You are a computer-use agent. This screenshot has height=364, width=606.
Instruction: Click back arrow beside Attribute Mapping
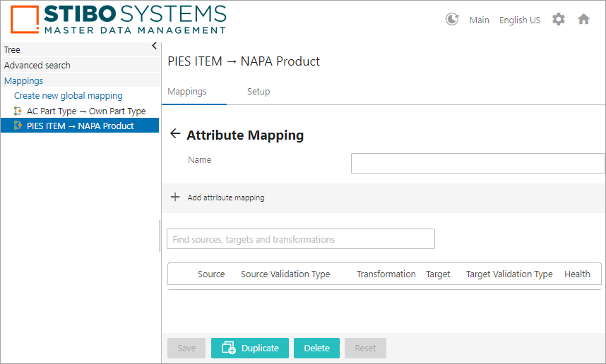pyautogui.click(x=175, y=134)
